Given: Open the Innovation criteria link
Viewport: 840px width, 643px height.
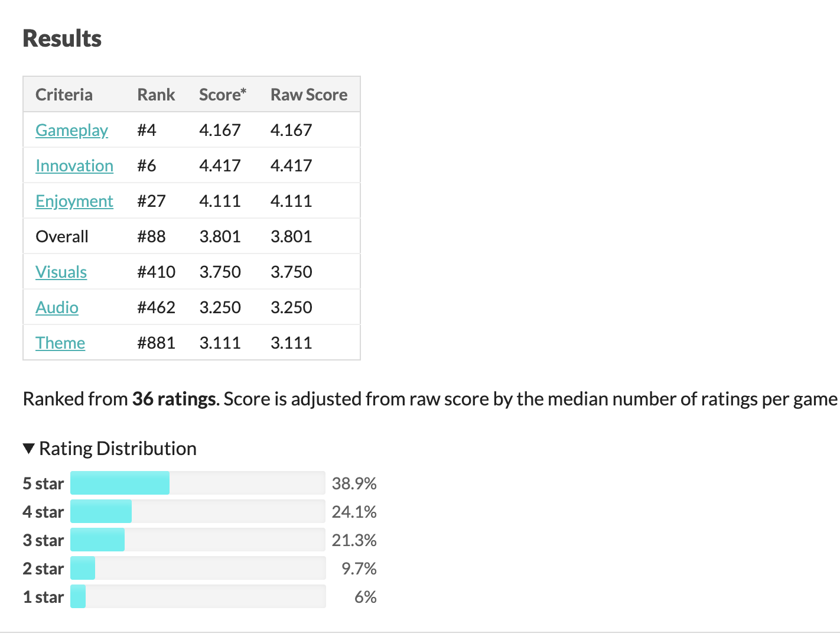Looking at the screenshot, I should tap(74, 165).
